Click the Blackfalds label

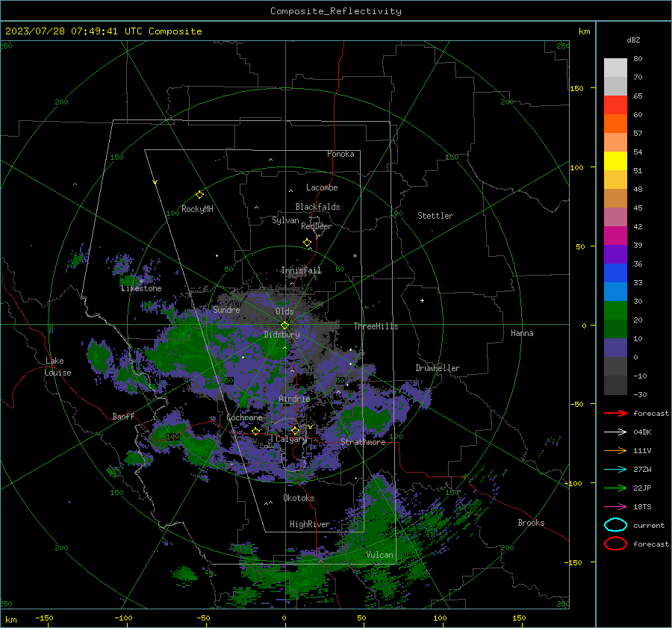[x=317, y=207]
